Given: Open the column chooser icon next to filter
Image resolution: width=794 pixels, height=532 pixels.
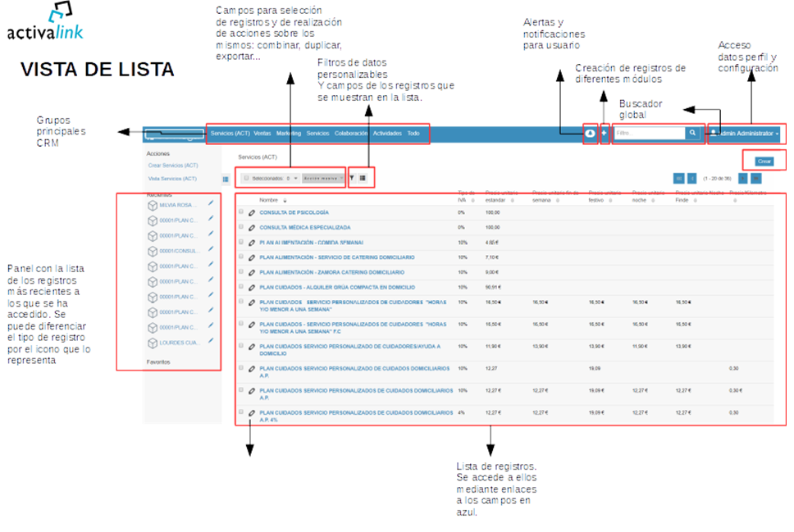Looking at the screenshot, I should (363, 178).
